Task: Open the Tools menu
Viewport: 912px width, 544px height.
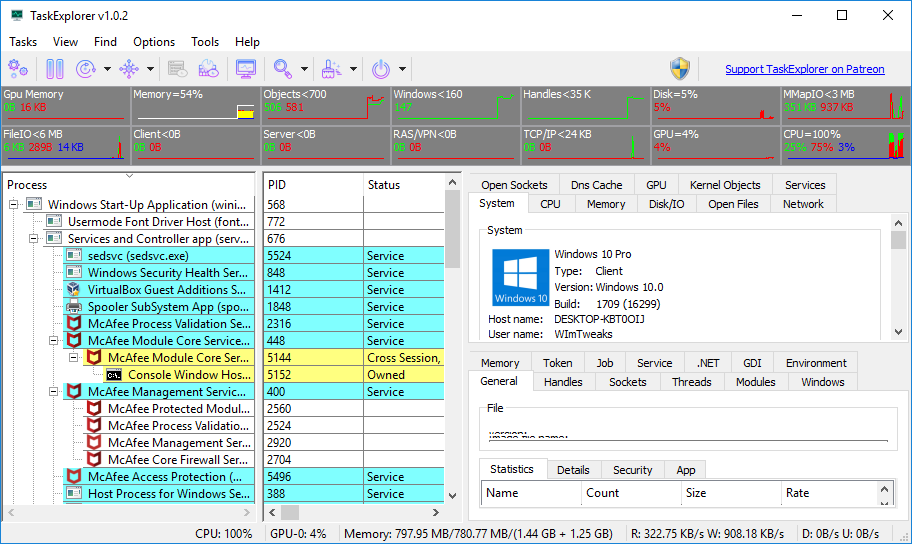Action: point(205,42)
